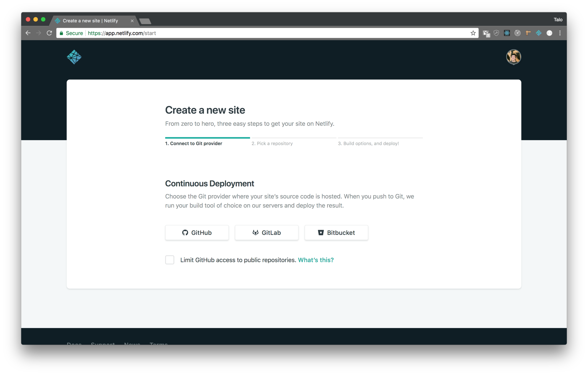
Task: Click the curly braces extension icon
Action: click(549, 33)
